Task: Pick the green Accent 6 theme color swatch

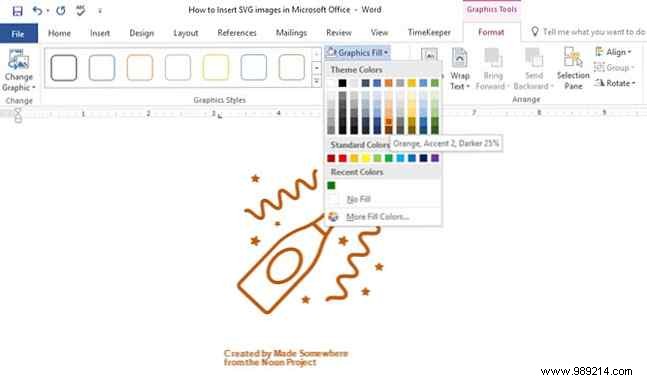Action: 435,83
